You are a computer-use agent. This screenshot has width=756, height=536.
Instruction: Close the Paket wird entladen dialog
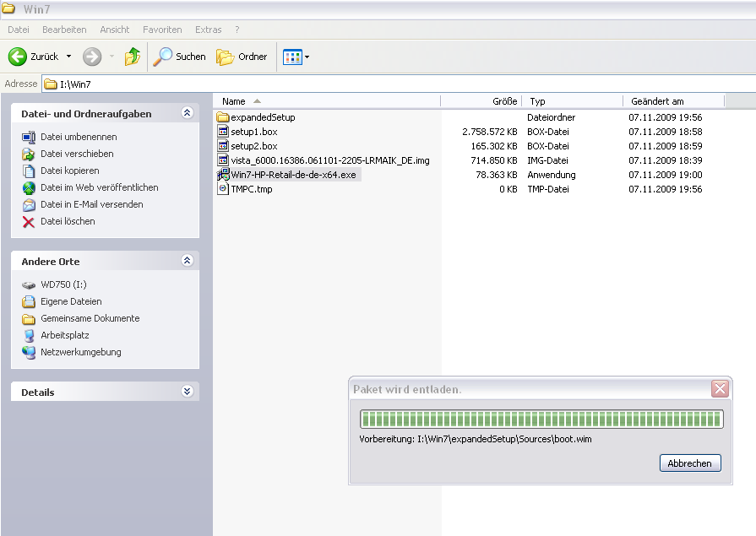pos(720,388)
